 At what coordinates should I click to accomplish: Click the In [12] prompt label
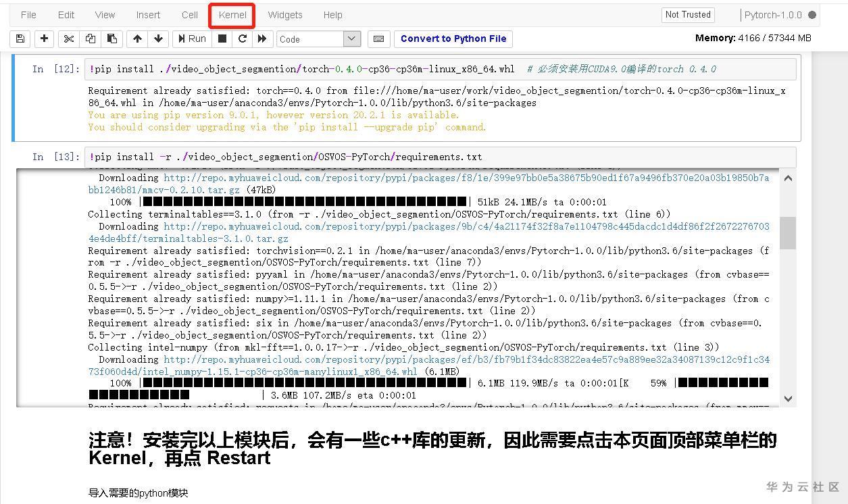coord(56,69)
